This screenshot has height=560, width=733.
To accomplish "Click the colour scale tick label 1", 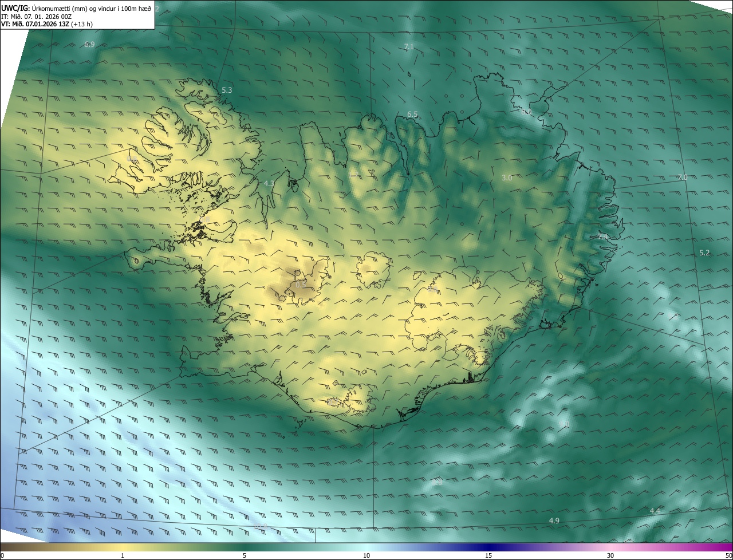I will tap(123, 555).
